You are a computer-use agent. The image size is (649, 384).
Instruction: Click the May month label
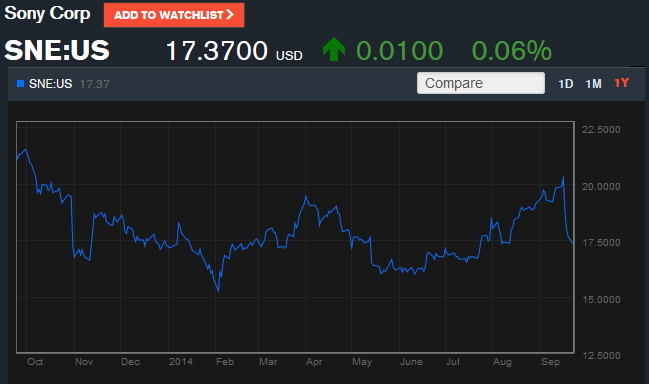click(x=362, y=362)
